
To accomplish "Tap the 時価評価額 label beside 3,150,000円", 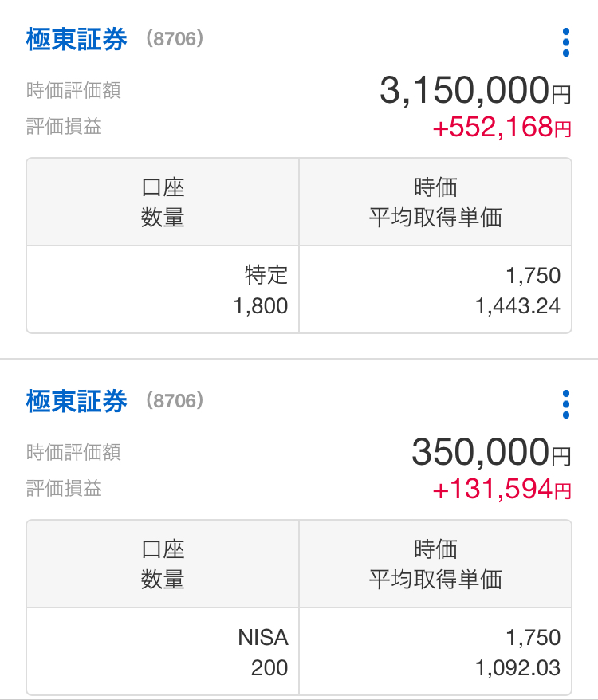I will tap(73, 91).
